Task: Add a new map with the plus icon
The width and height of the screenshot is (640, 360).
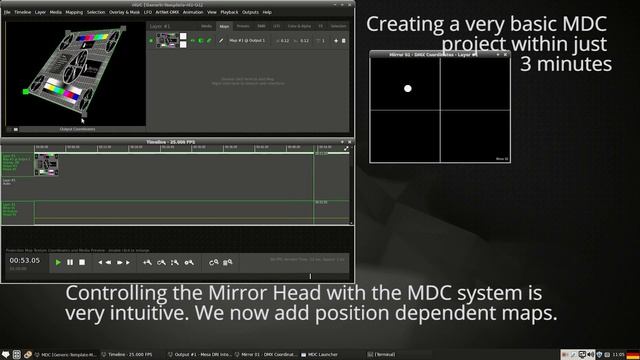Action: pyautogui.click(x=336, y=41)
